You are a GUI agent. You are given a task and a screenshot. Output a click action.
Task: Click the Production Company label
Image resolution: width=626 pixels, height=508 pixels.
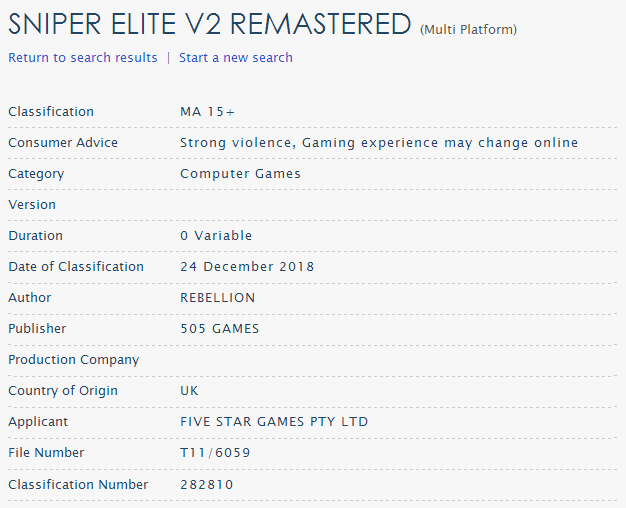coord(74,360)
